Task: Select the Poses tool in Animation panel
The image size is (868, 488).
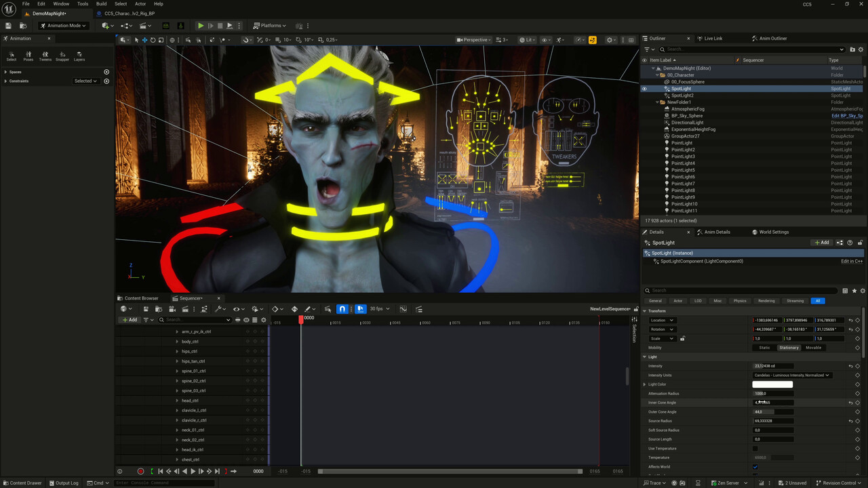Action: [28, 56]
